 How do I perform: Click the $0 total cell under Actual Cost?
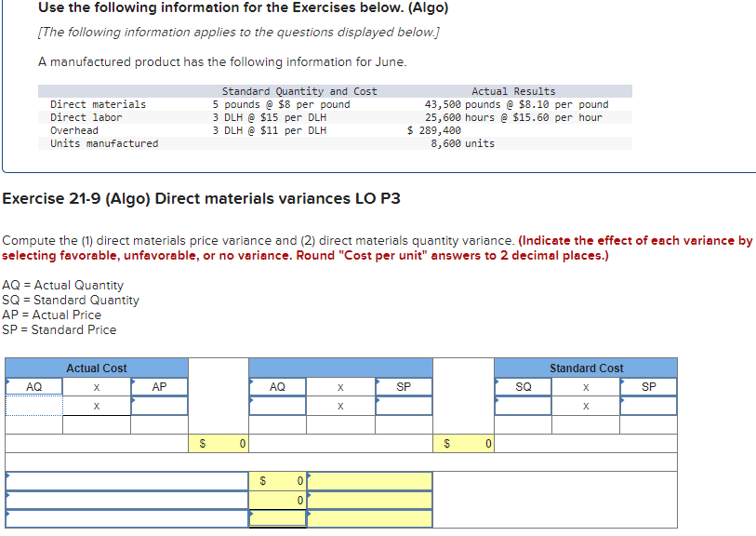221,444
